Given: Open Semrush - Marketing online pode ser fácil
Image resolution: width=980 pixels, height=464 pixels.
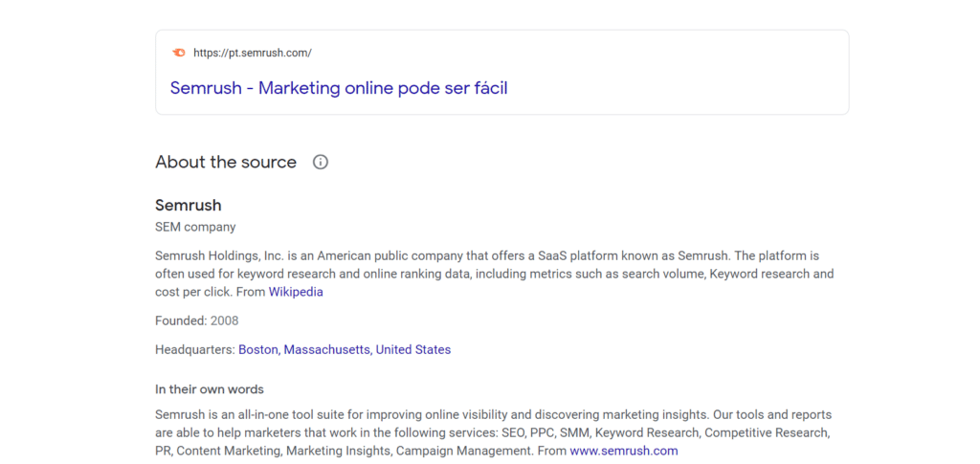Looking at the screenshot, I should [339, 88].
